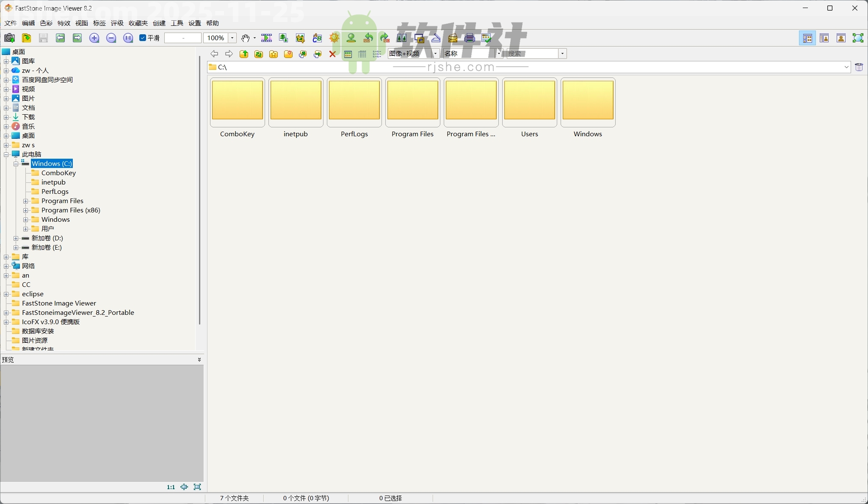The width and height of the screenshot is (868, 504).
Task: Click the crop tool icon
Action: (300, 38)
